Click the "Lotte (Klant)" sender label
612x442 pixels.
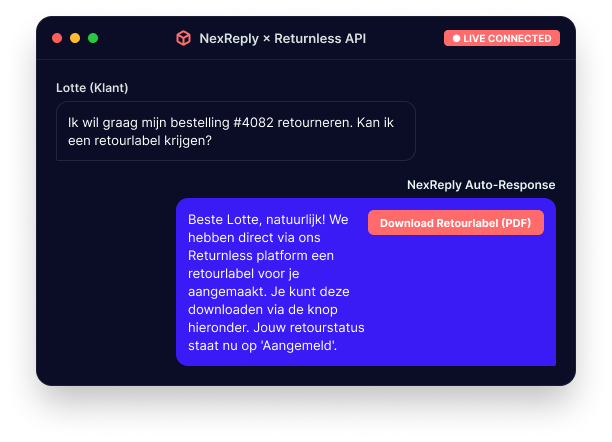(92, 88)
